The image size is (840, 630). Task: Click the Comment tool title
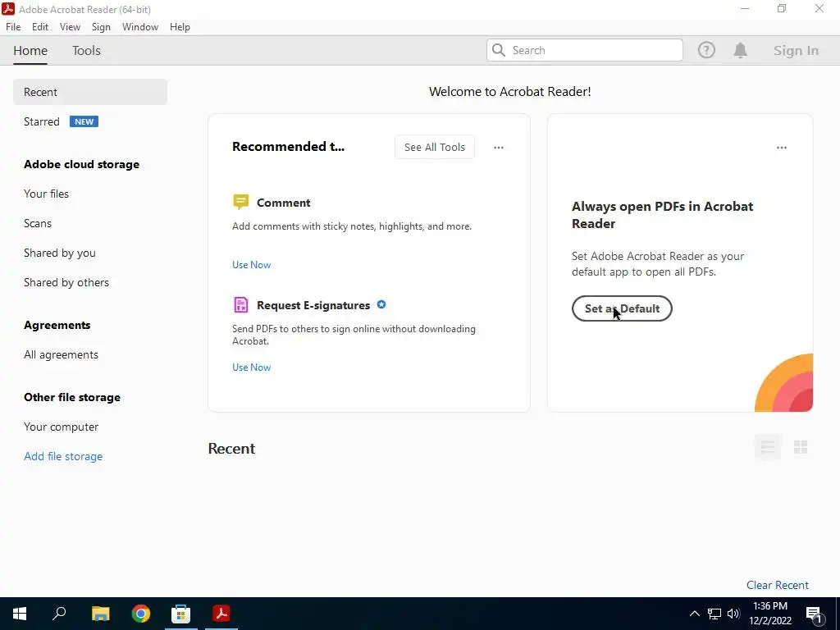pos(283,203)
